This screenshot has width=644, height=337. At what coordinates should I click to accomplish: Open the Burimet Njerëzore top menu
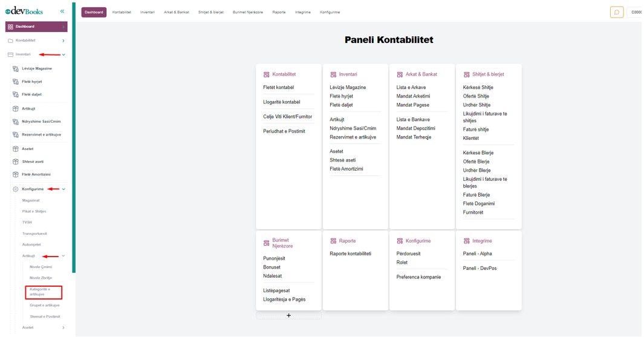tap(247, 12)
